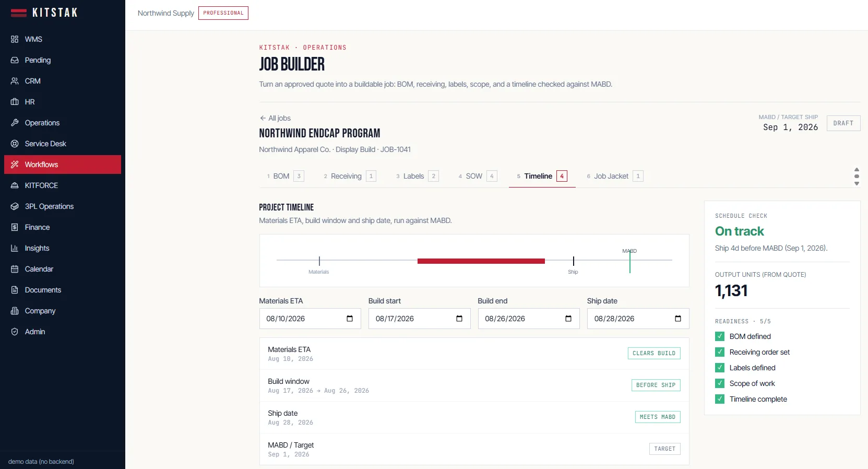This screenshot has height=469, width=868.
Task: Open Finance receipt icon
Action: [x=15, y=227]
